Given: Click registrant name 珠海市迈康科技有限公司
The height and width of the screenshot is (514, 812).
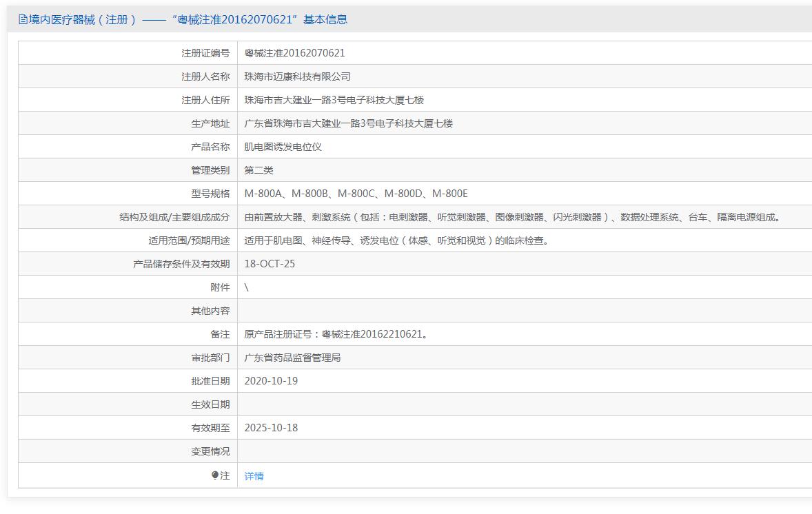Looking at the screenshot, I should [x=297, y=76].
